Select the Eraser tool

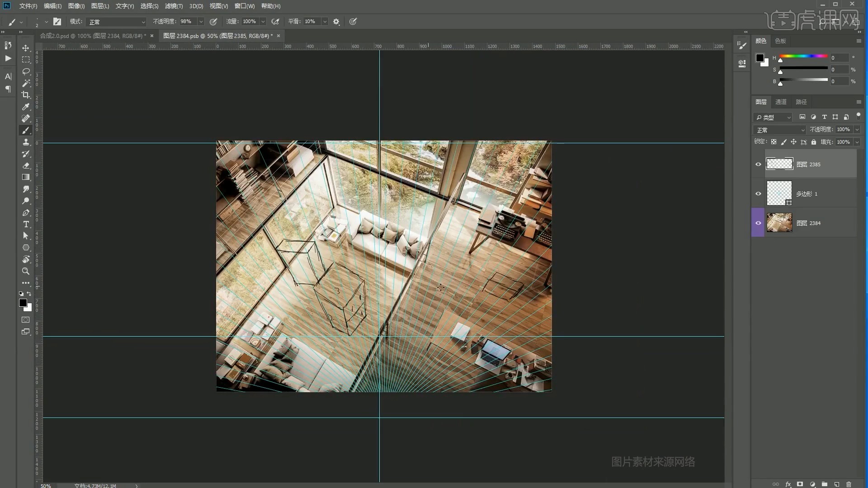pos(26,165)
